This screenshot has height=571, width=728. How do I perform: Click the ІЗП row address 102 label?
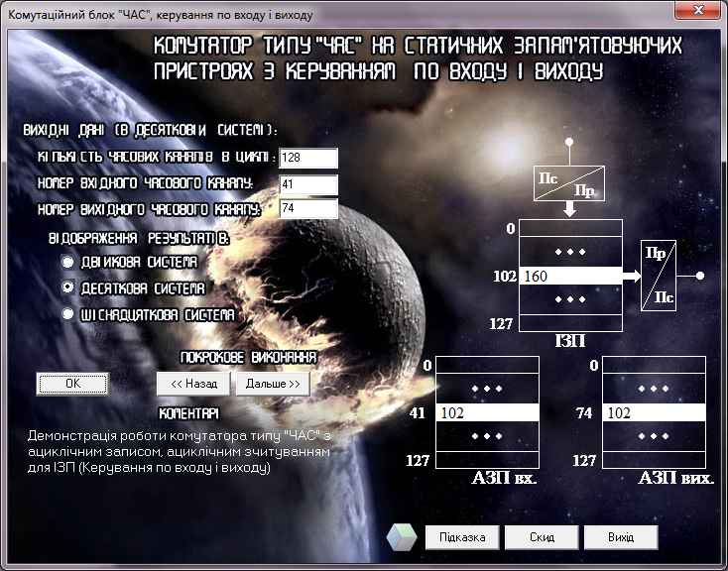[505, 277]
